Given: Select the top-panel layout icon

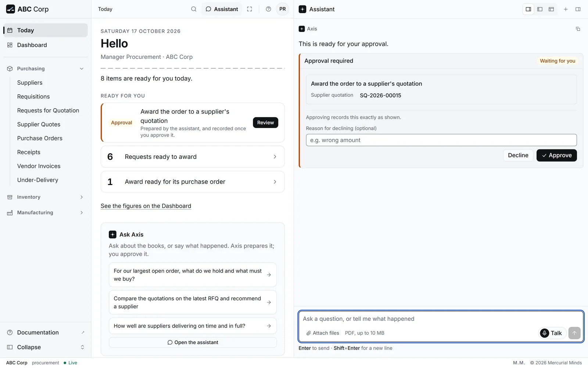Looking at the screenshot, I should pyautogui.click(x=551, y=9).
